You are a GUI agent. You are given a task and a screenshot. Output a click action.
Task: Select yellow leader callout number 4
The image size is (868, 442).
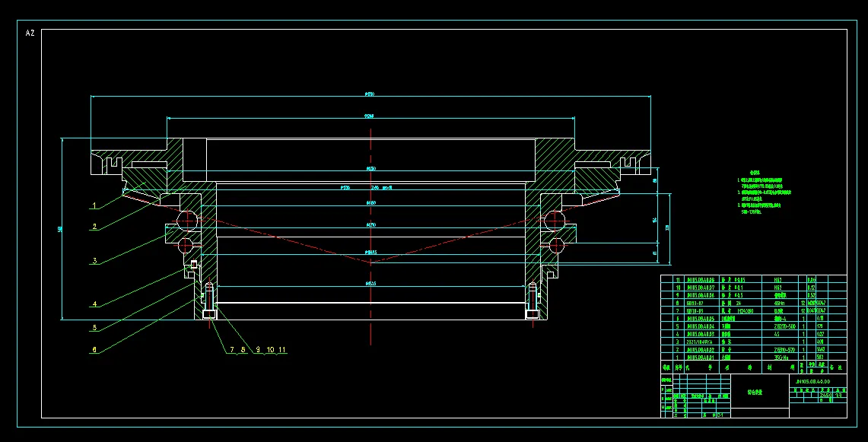(94, 304)
